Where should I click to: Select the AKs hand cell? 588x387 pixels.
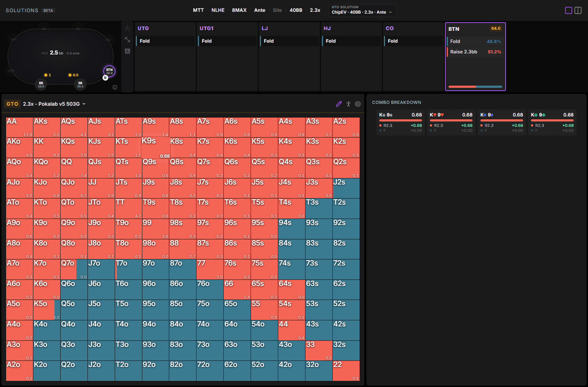47,127
